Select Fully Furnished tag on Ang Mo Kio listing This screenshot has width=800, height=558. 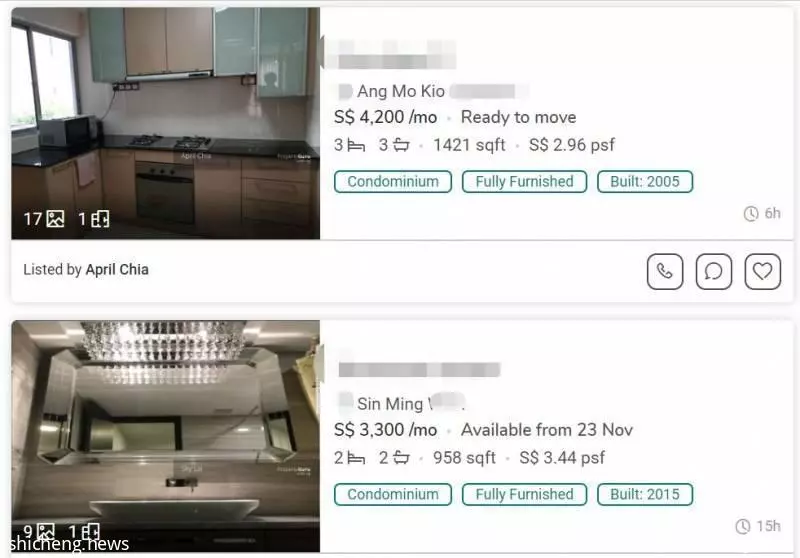[524, 182]
